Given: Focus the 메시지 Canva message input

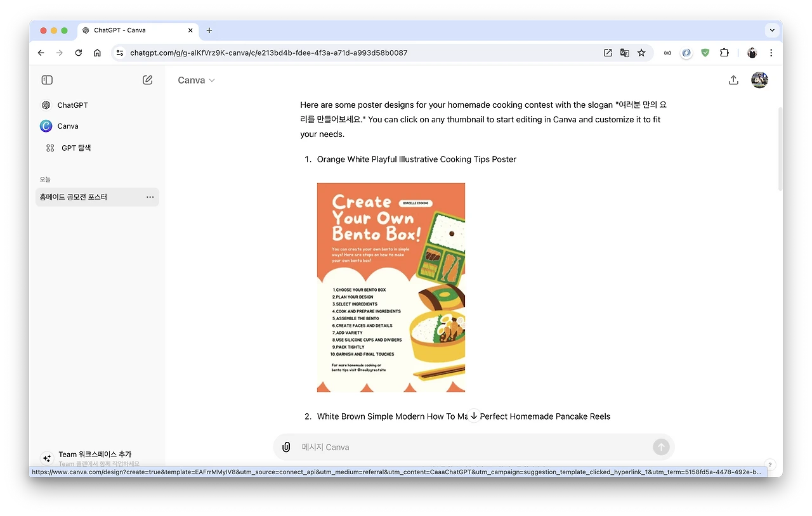Looking at the screenshot, I should (474, 447).
